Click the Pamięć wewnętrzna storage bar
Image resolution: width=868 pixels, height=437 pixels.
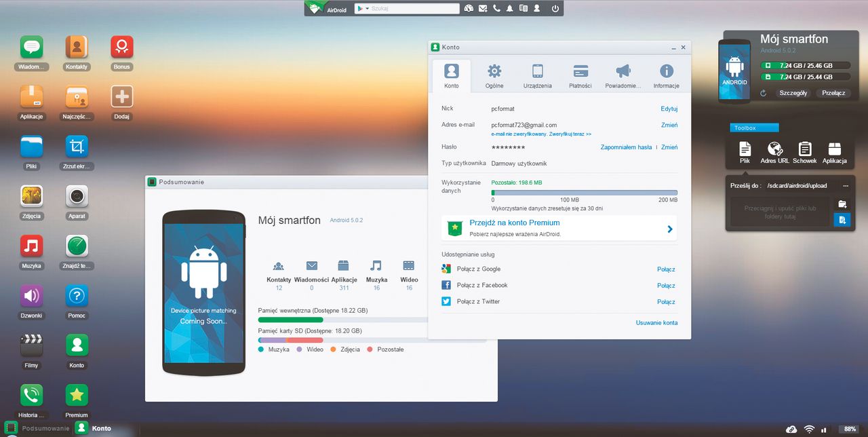click(x=343, y=320)
